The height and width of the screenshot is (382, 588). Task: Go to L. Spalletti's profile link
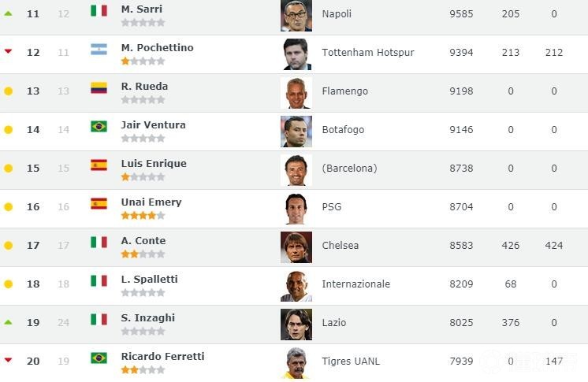pyautogui.click(x=150, y=280)
